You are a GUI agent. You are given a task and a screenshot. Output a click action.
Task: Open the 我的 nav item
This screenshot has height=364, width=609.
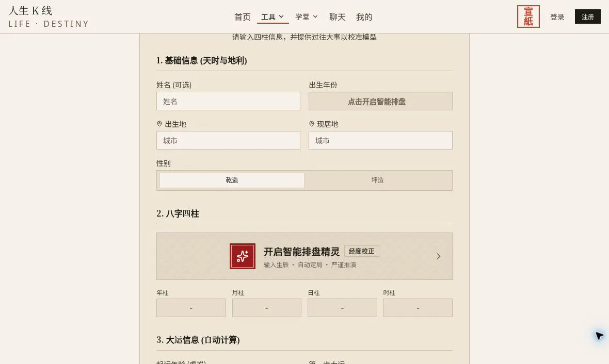pyautogui.click(x=364, y=16)
